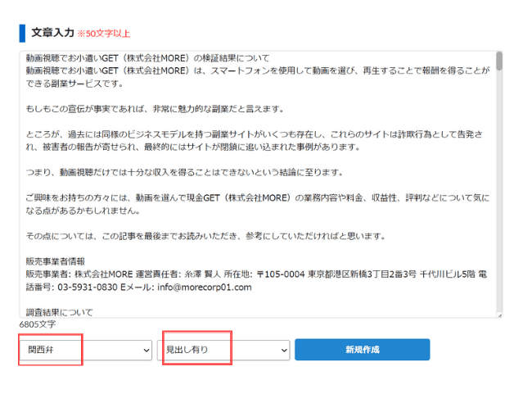Image resolution: width=532 pixels, height=394 pixels.
Task: Click the blue bar beside 文章入力 heading
Action: click(x=22, y=33)
